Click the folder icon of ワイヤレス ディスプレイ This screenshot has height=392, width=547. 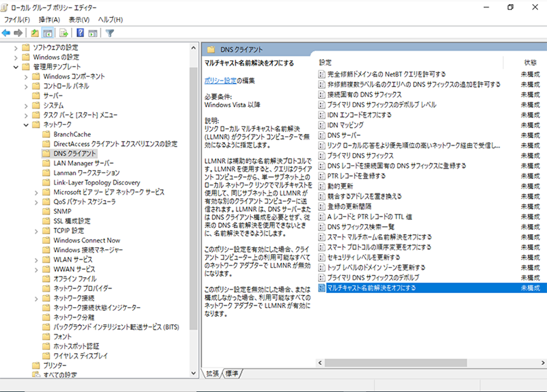(46, 356)
